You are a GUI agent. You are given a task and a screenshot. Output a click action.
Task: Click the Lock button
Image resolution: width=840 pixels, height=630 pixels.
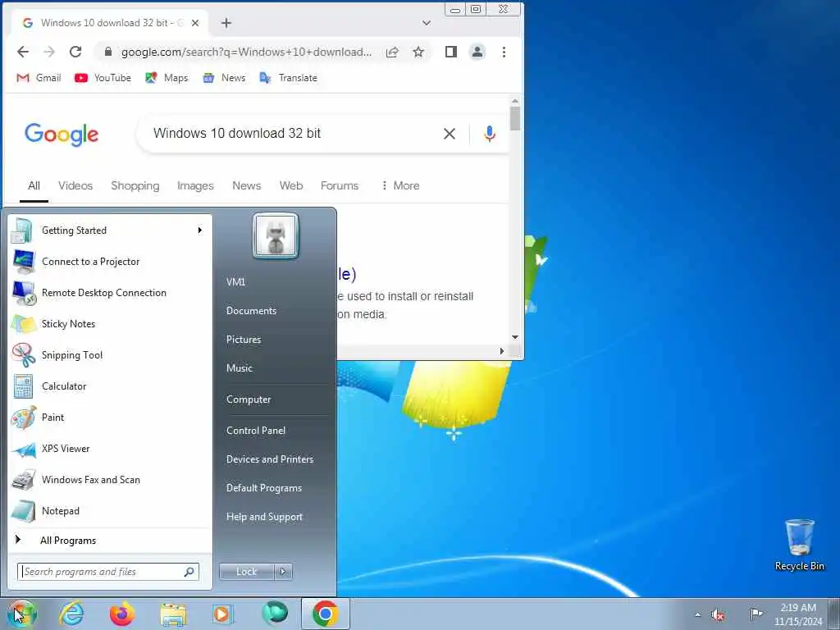click(x=246, y=572)
